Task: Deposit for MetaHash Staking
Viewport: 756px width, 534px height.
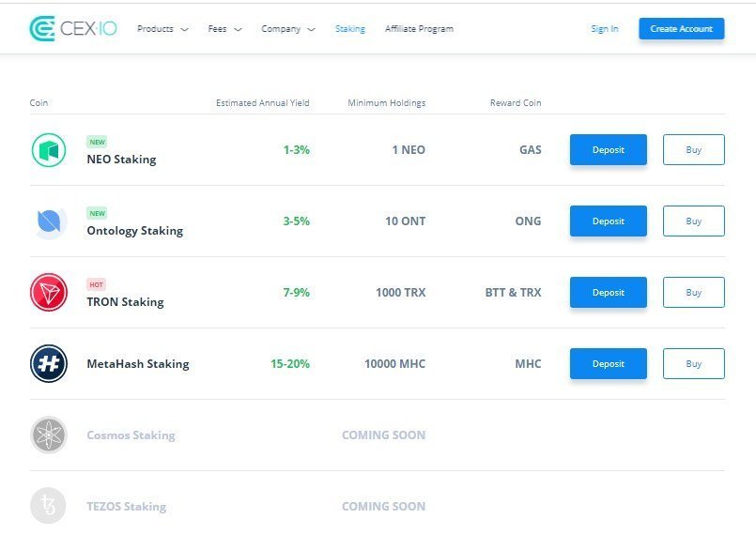Action: 609,364
